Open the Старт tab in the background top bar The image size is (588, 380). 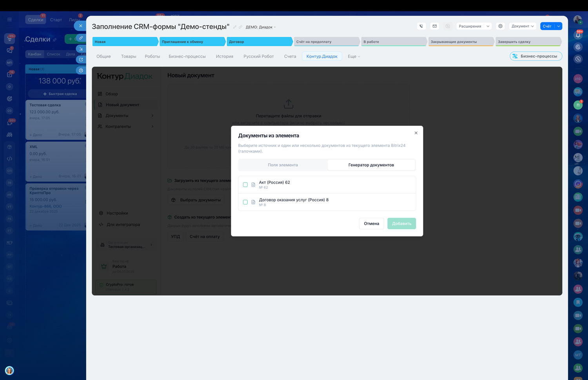pyautogui.click(x=56, y=20)
